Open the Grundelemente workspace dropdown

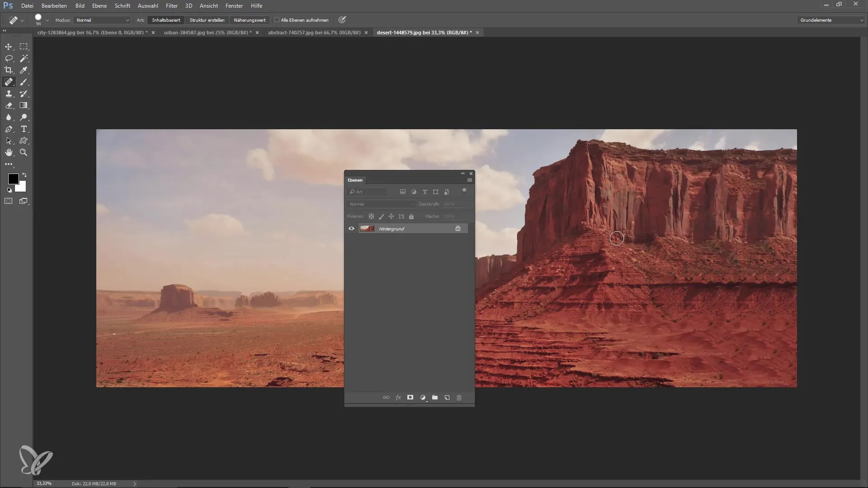coord(831,20)
